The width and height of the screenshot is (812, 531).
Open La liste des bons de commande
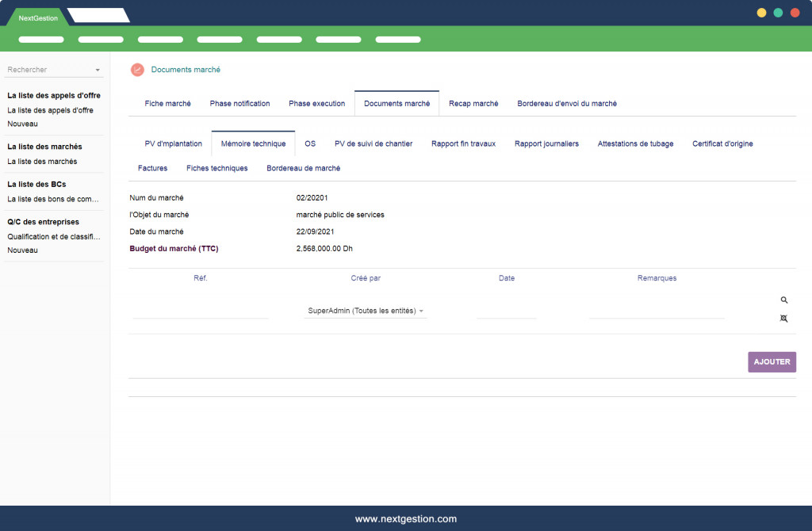pyautogui.click(x=53, y=199)
